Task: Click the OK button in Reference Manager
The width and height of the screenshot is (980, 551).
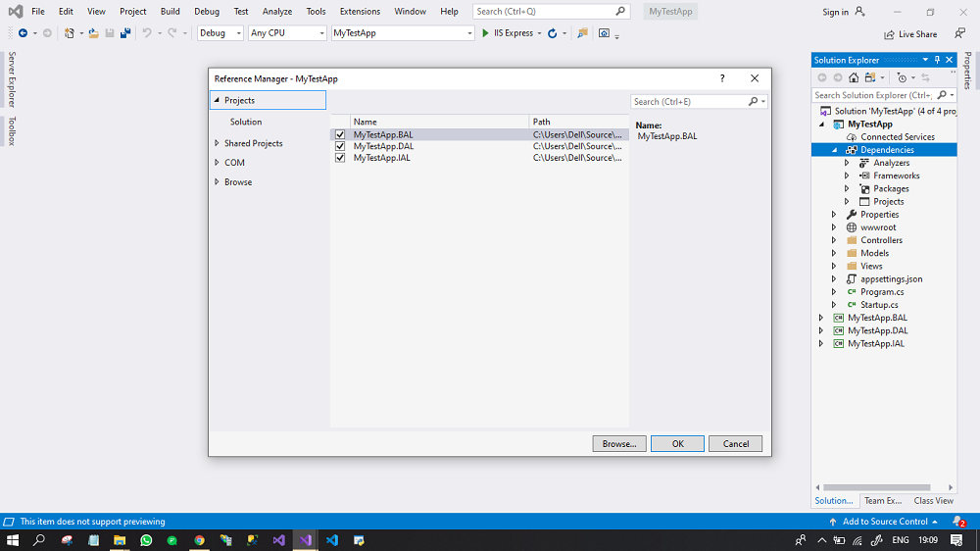Action: pos(677,443)
